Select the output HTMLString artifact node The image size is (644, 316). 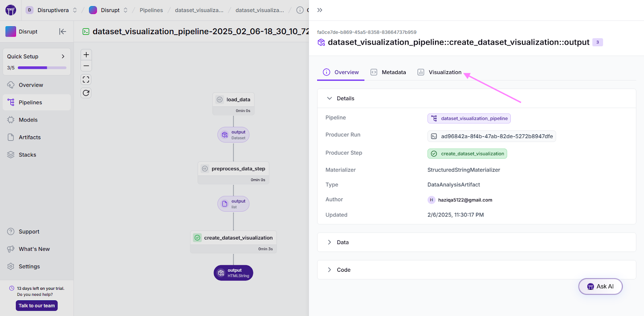click(233, 273)
